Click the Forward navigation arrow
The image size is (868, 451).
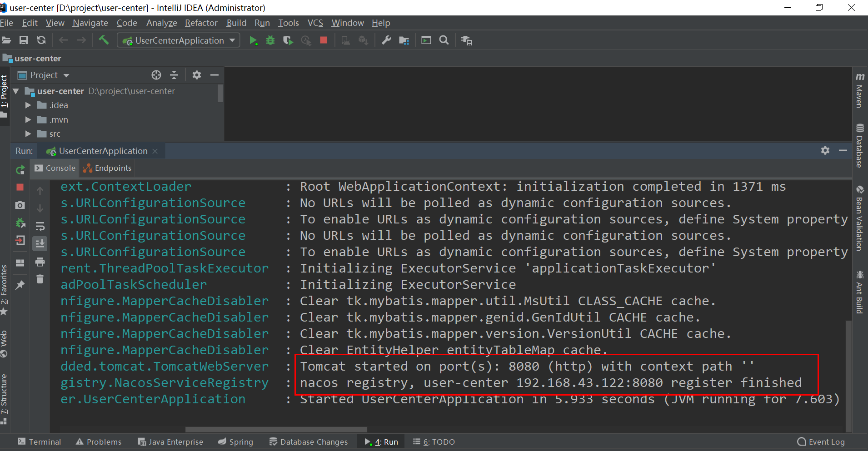point(81,40)
